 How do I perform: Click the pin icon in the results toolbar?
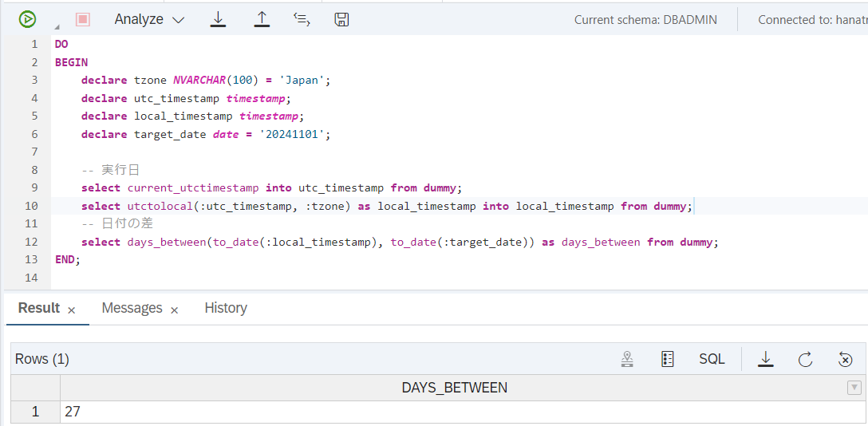click(x=626, y=359)
